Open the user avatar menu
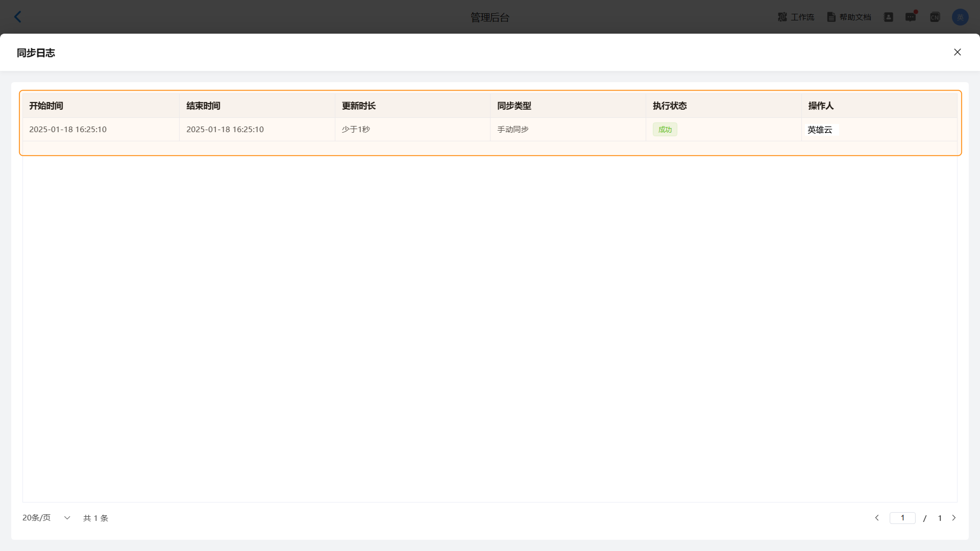Viewport: 980px width, 551px height. pyautogui.click(x=960, y=17)
